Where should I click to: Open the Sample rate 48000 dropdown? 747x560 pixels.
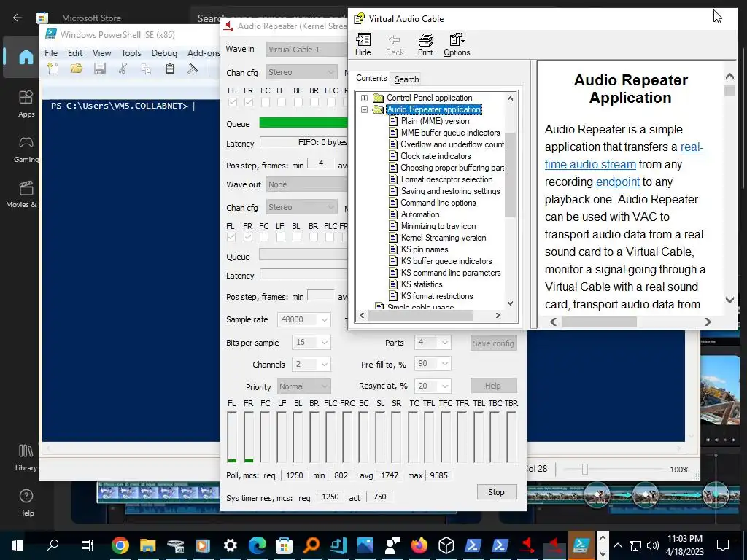[304, 319]
